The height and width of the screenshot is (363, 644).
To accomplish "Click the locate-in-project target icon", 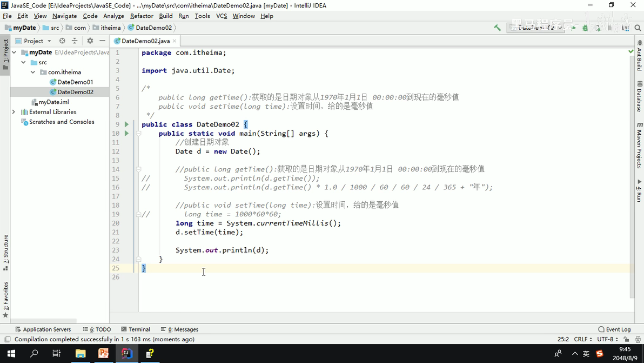I will pos(62,41).
